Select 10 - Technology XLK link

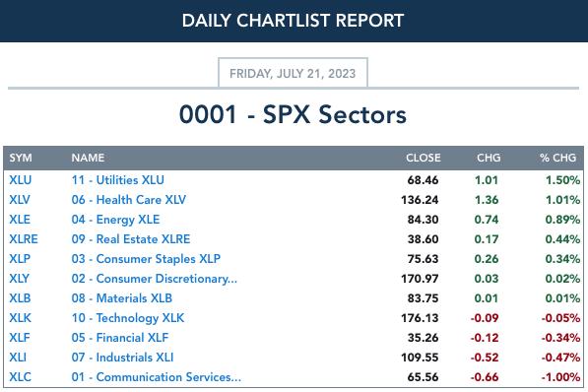pyautogui.click(x=128, y=318)
